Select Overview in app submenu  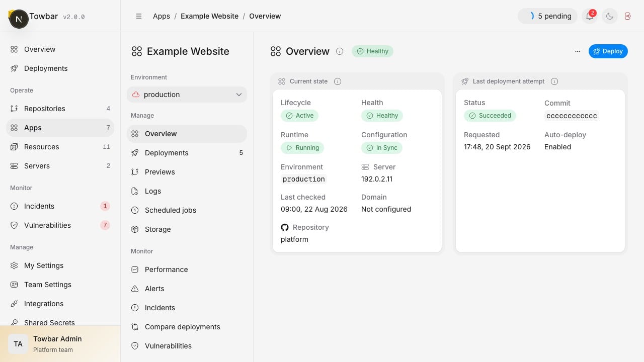[187, 134]
